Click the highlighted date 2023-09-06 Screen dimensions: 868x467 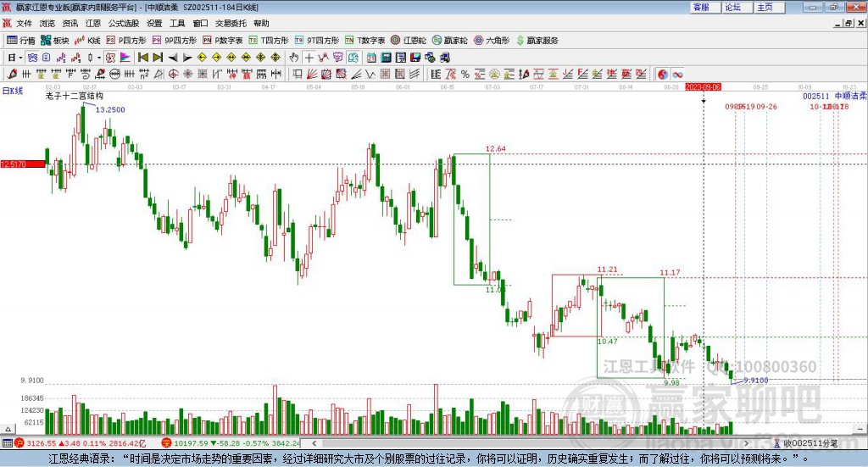pyautogui.click(x=703, y=86)
